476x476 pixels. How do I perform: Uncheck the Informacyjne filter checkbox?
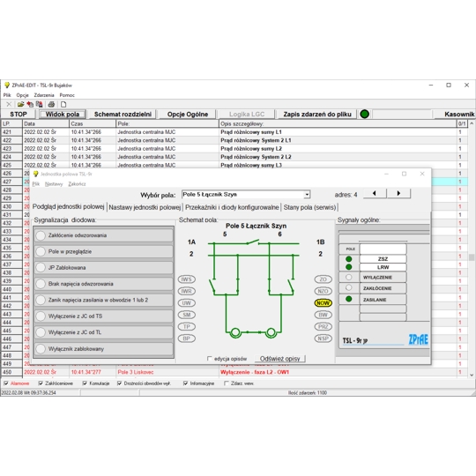pos(185,383)
